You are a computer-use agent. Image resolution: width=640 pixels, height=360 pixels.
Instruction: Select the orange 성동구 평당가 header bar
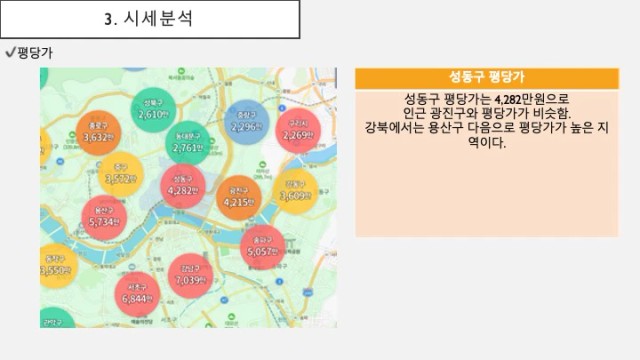[487, 78]
